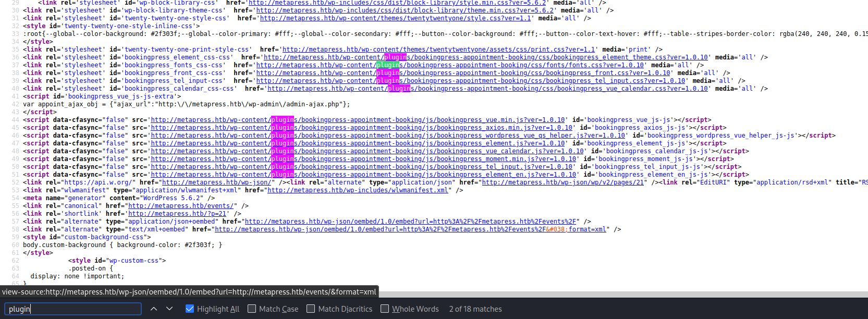Jump to previous find match arrow

(154, 309)
